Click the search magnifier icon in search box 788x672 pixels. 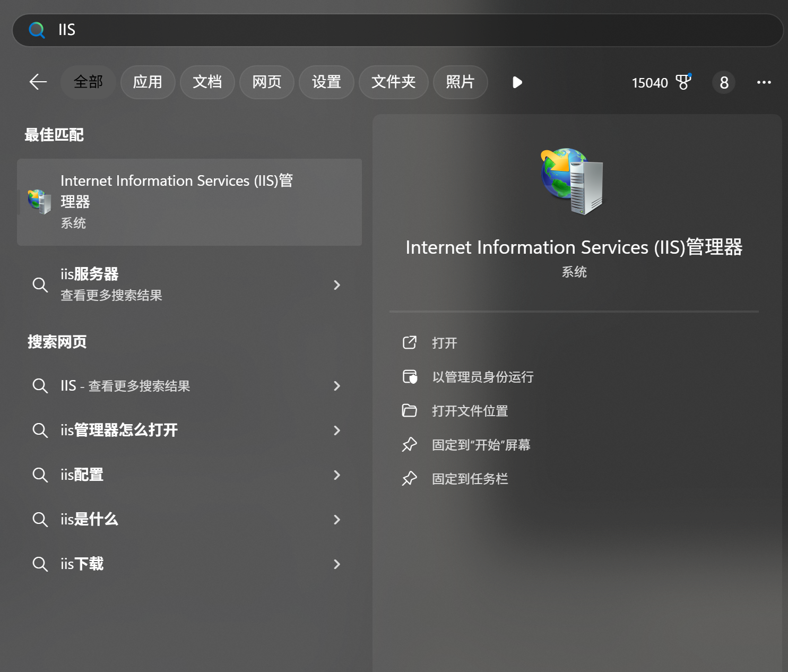pos(37,30)
